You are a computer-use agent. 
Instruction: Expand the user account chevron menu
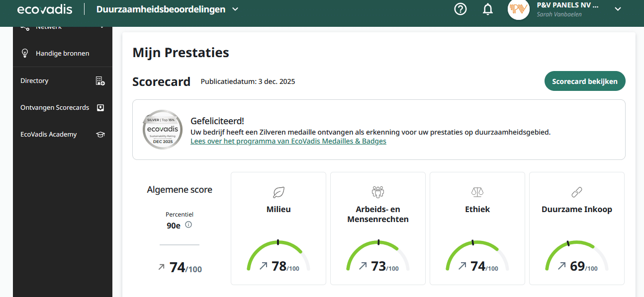pos(618,9)
